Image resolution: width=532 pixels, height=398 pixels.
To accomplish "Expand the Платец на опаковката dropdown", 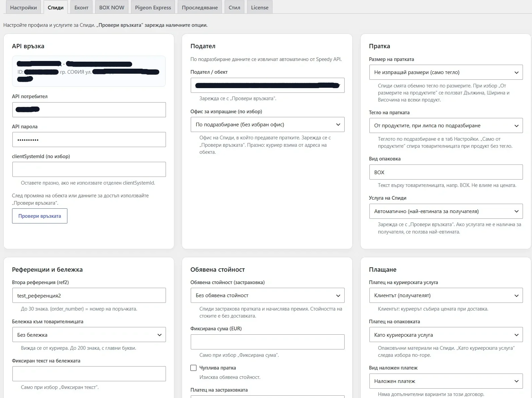I will (446, 335).
